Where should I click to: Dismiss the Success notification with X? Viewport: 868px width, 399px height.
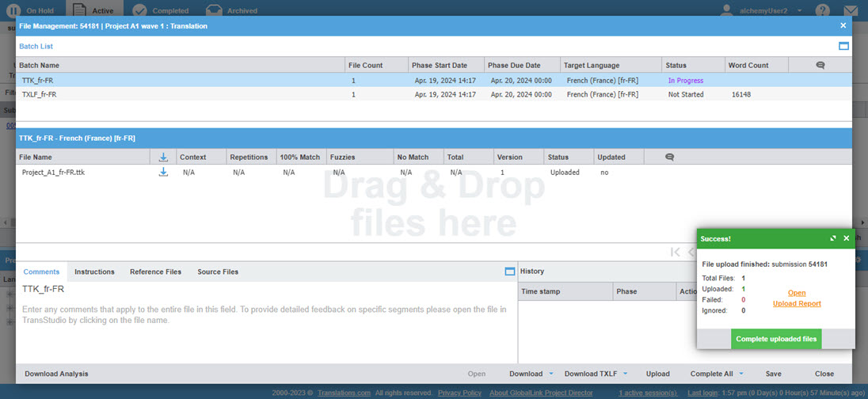pyautogui.click(x=846, y=238)
